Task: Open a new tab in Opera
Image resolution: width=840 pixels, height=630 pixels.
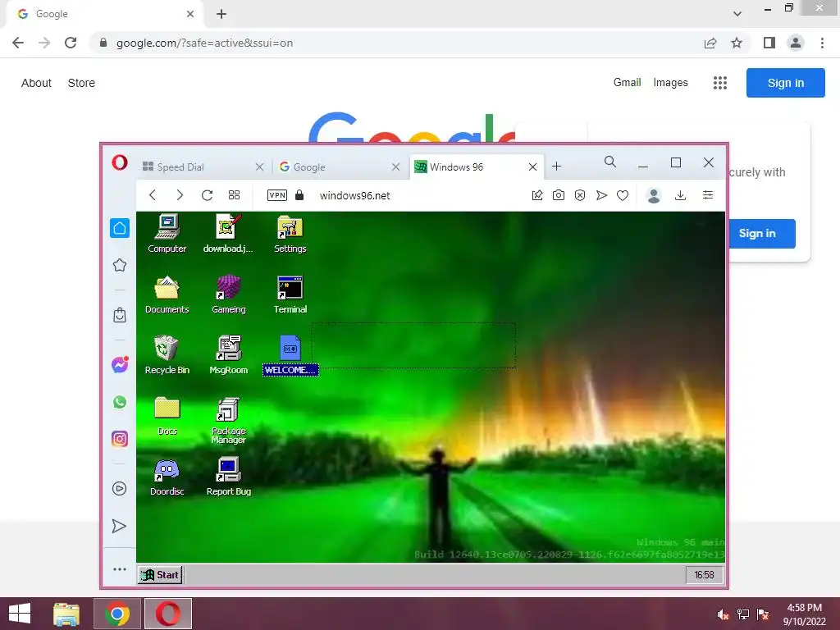Action: tap(557, 167)
